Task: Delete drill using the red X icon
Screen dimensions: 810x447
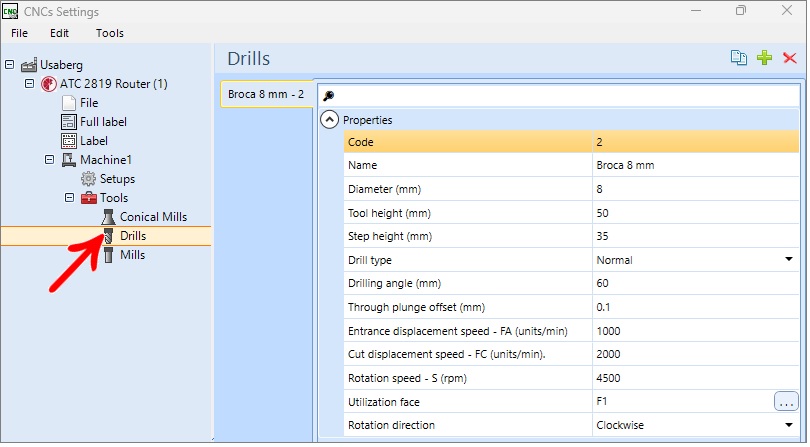Action: pos(789,57)
